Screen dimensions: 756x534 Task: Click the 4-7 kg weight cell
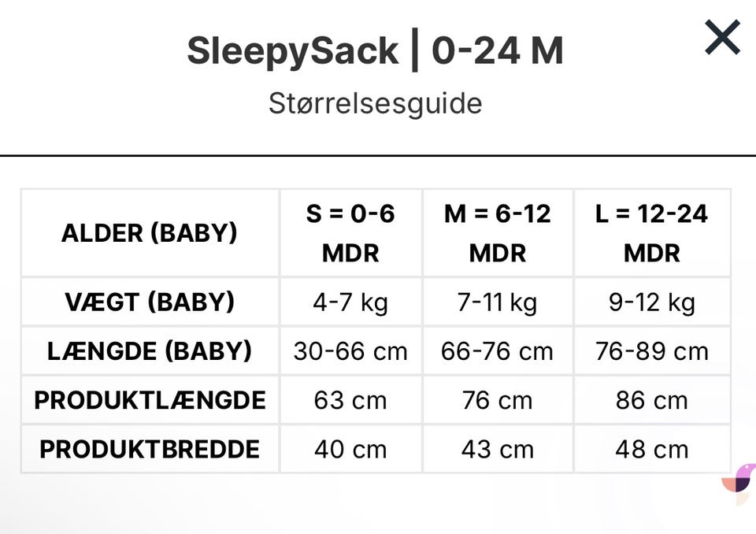pyautogui.click(x=350, y=302)
